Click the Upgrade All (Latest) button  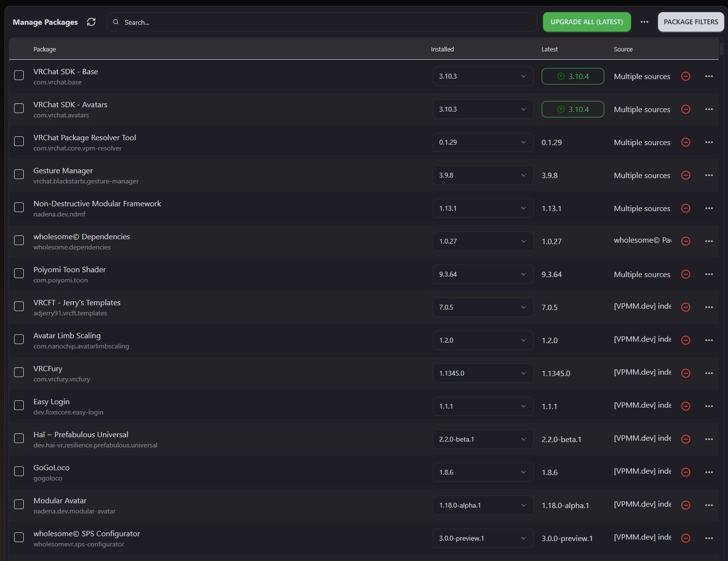point(587,22)
